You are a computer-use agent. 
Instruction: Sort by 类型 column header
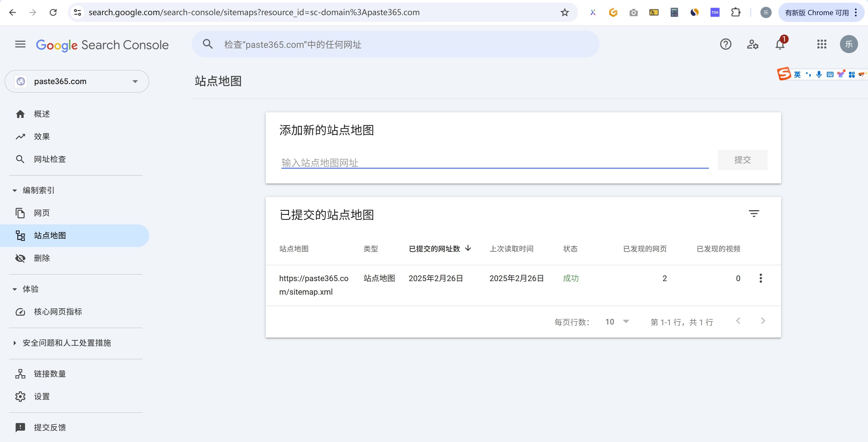[371, 249]
